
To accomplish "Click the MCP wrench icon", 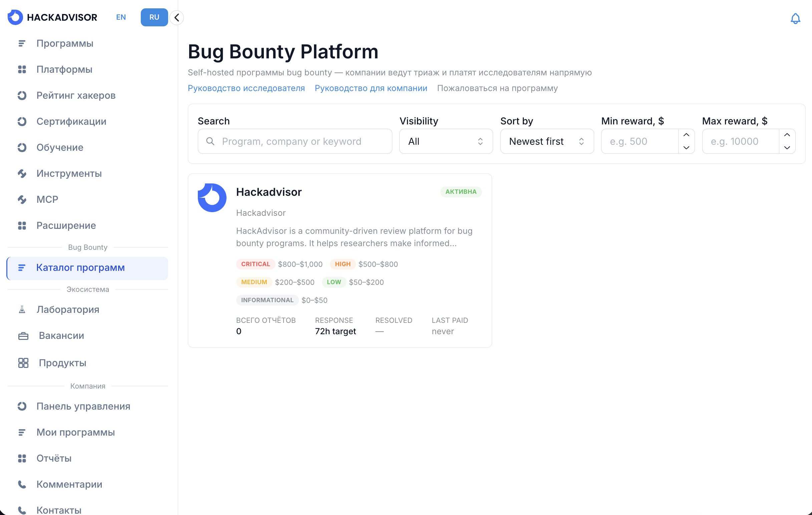I will pos(22,199).
